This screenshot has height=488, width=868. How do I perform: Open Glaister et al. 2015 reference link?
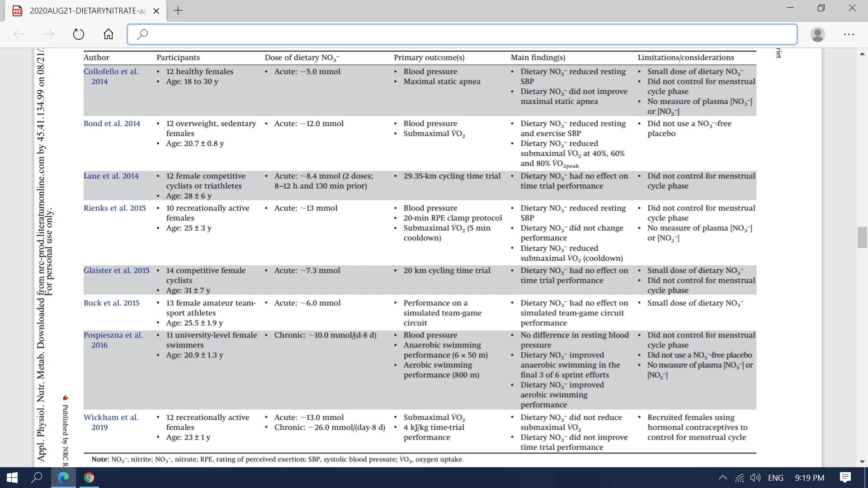[116, 270]
